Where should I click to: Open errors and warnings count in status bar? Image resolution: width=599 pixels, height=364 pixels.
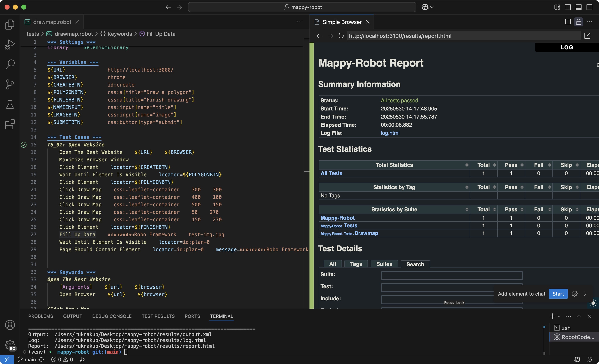pyautogui.click(x=62, y=359)
